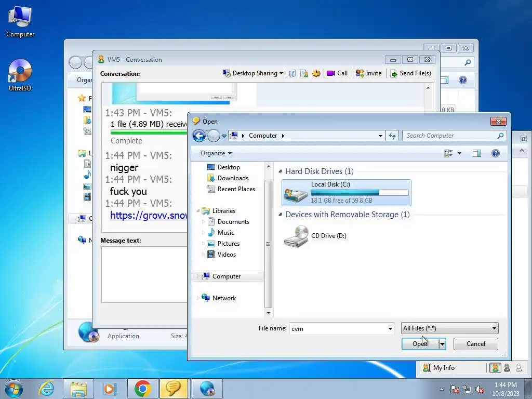The image size is (532, 399).
Task: Select Network in the navigation pane
Action: click(x=219, y=298)
